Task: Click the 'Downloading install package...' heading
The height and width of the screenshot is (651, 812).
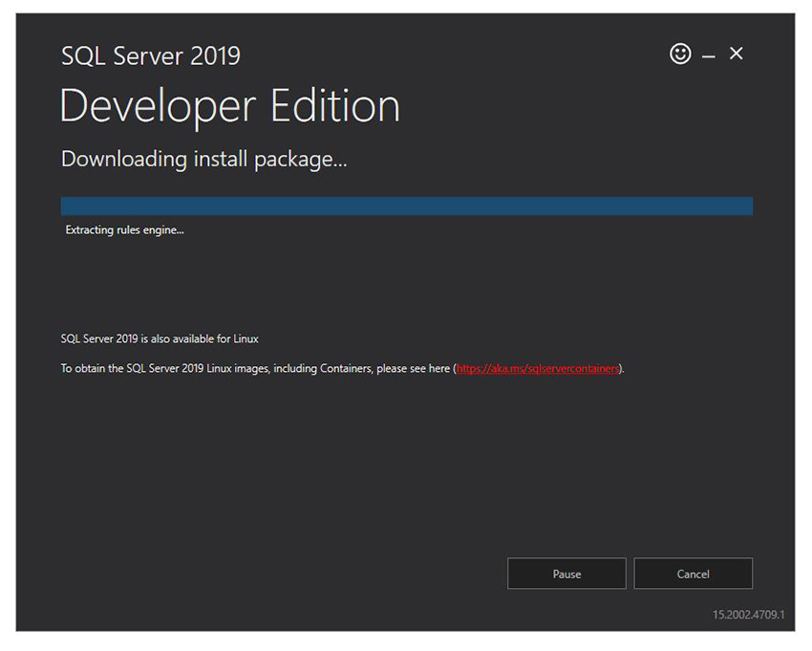Action: point(203,159)
